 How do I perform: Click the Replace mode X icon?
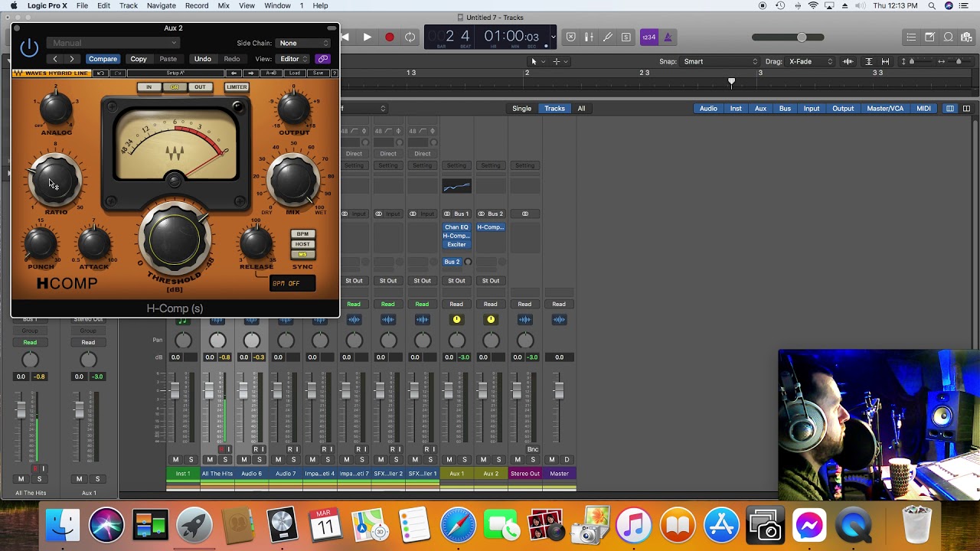(570, 37)
